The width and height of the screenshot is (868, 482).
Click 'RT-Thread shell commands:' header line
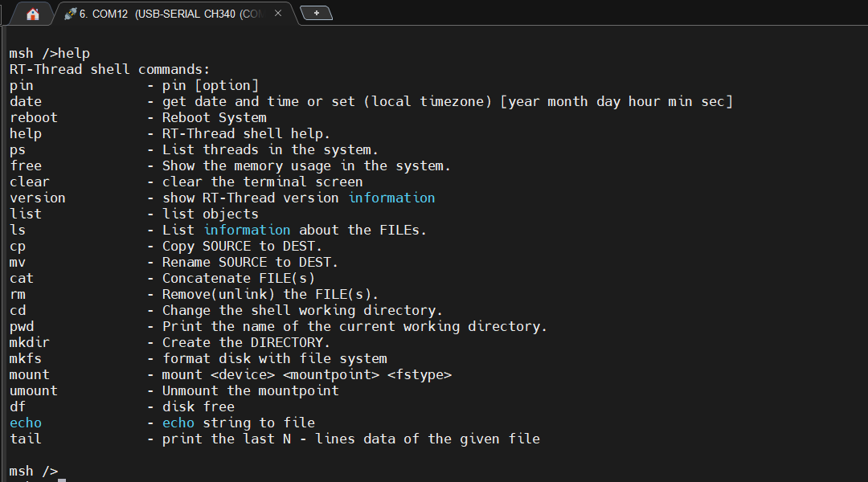pos(109,69)
